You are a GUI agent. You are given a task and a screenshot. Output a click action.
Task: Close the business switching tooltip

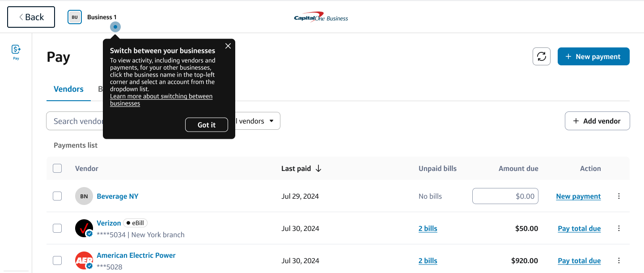[x=228, y=46]
